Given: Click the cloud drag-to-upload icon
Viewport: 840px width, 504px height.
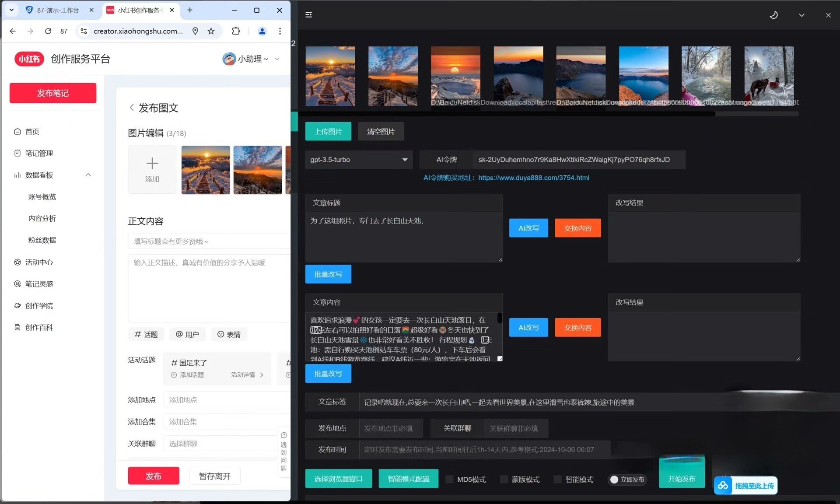Looking at the screenshot, I should click(723, 485).
